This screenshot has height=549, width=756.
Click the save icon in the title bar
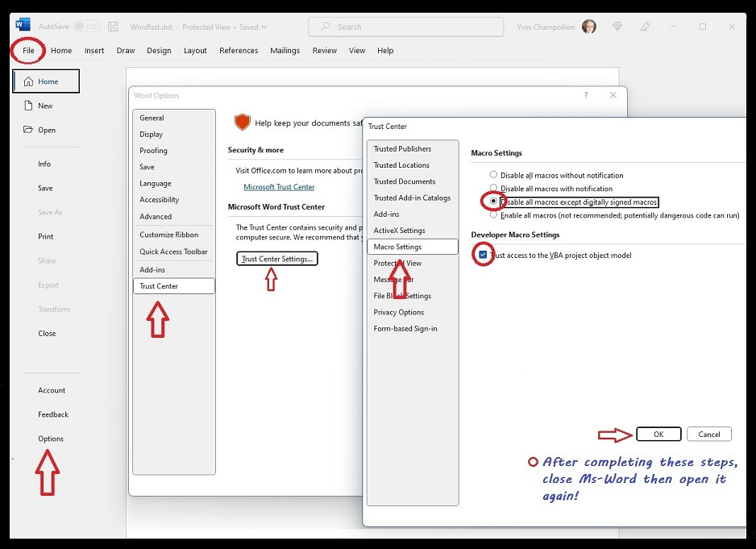113,27
